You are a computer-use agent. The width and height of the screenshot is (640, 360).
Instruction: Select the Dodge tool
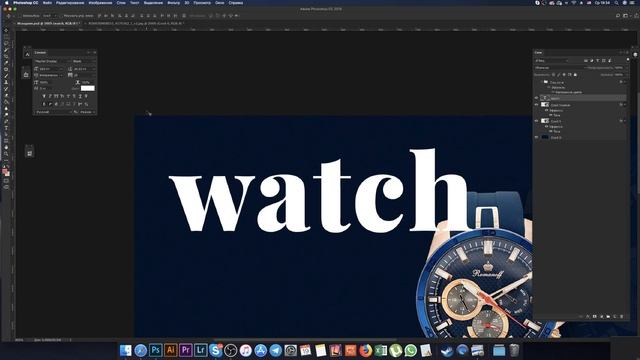[6, 116]
